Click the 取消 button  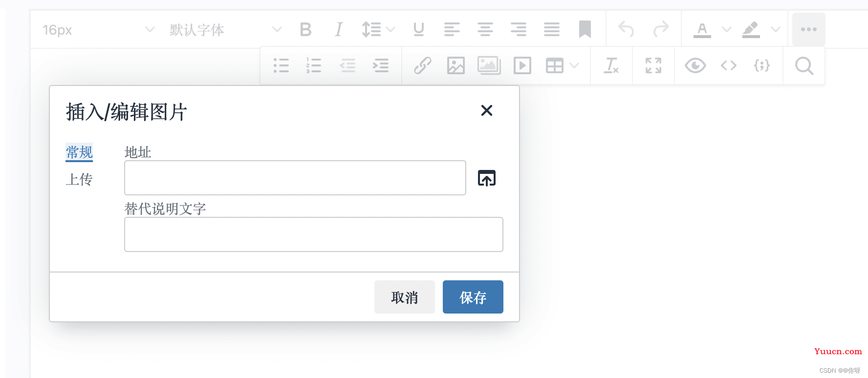pos(405,297)
